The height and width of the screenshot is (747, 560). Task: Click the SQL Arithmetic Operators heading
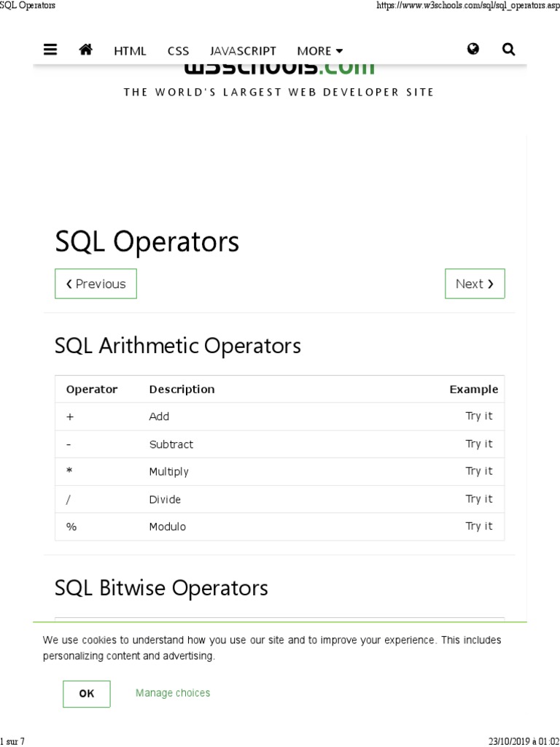tap(178, 345)
